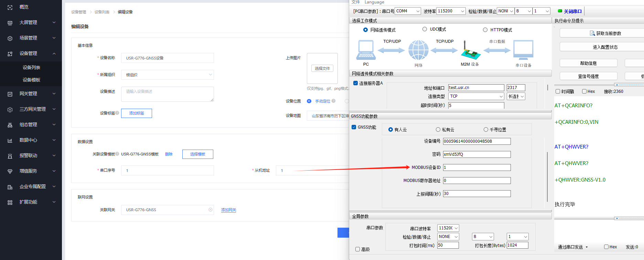Click the 概览 overview sidebar icon
644x260 pixels.
10,7
